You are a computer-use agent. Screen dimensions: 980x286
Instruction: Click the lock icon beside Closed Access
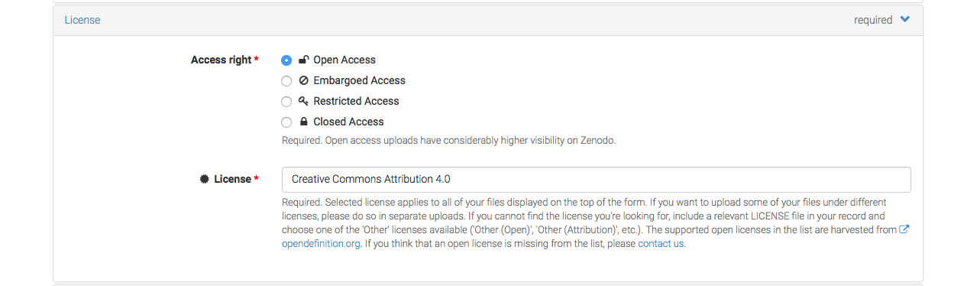coord(303,122)
